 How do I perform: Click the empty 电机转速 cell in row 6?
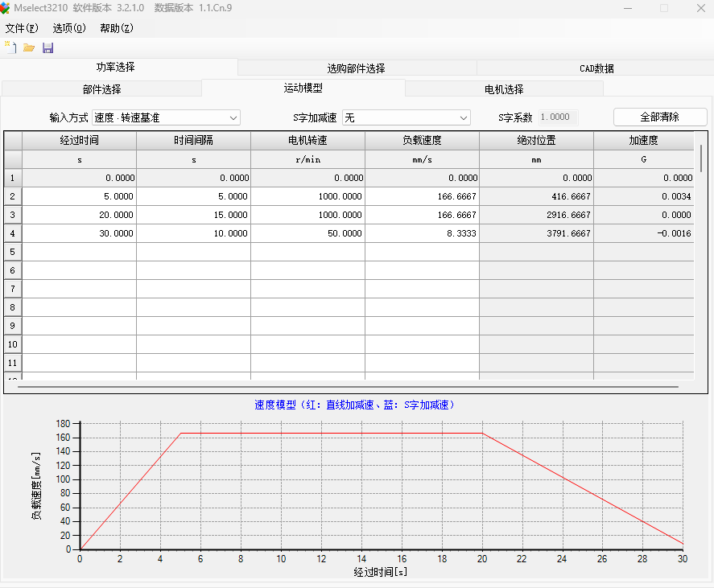pyautogui.click(x=307, y=270)
